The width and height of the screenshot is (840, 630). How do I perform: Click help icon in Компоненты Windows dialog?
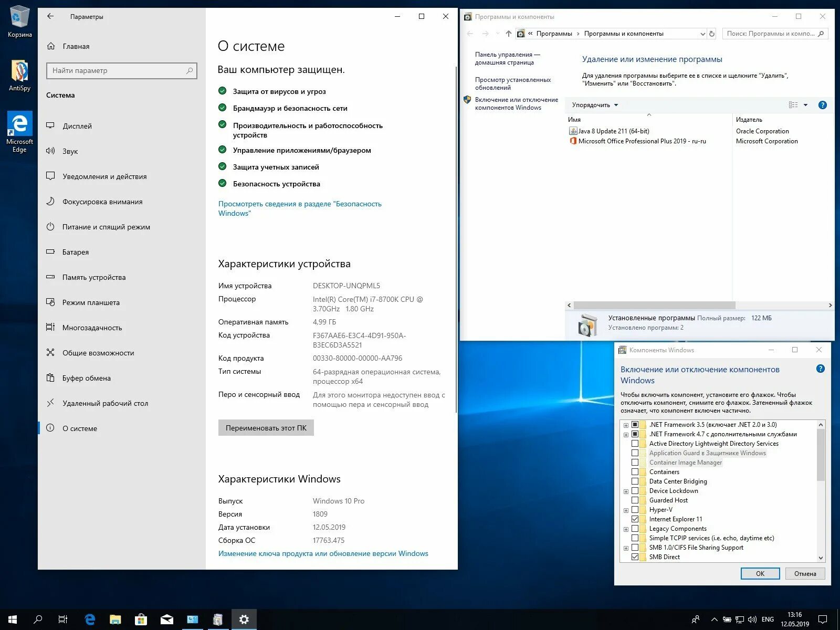point(821,369)
